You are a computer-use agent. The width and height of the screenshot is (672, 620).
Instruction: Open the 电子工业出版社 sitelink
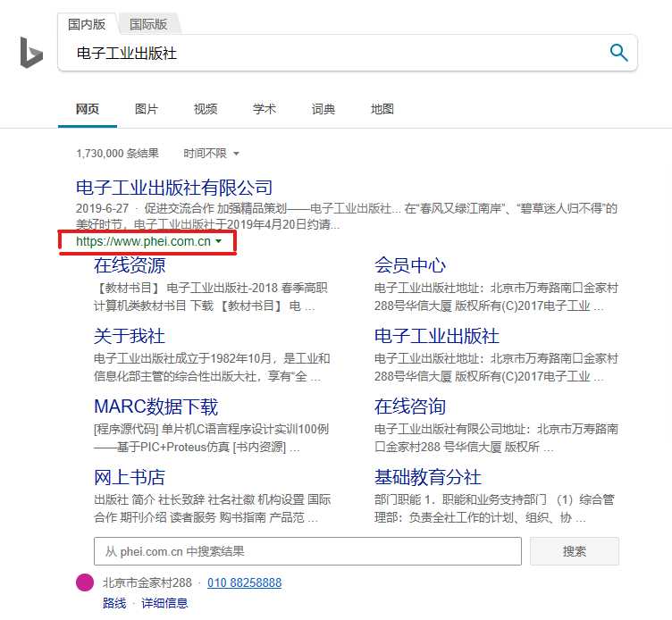point(437,336)
